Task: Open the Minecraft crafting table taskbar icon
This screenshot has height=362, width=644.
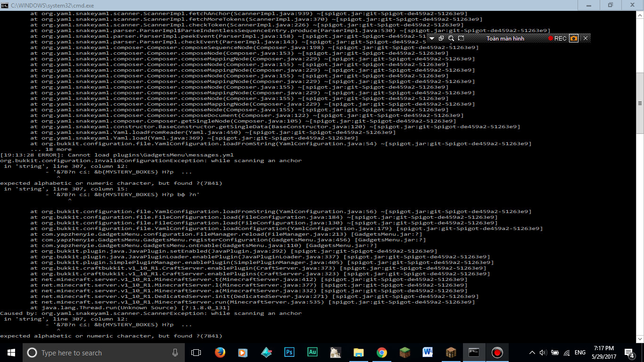Action: pyautogui.click(x=451, y=353)
